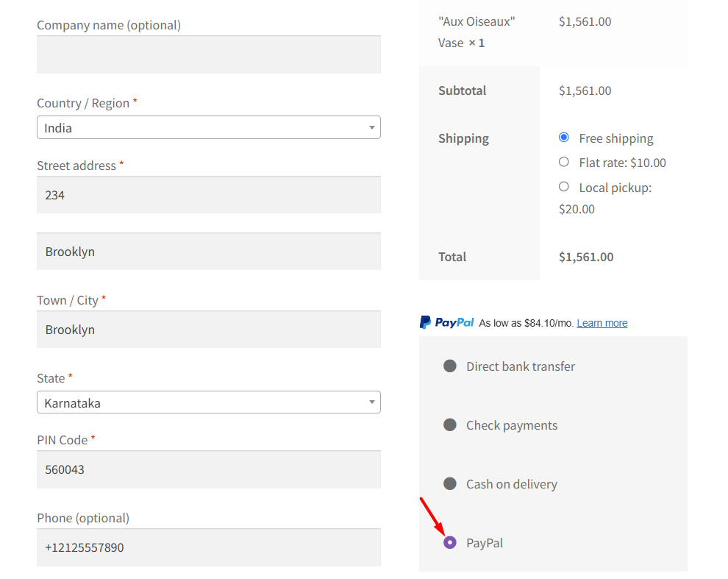The width and height of the screenshot is (728, 579).
Task: Select Local pickup shipping option
Action: pos(563,186)
